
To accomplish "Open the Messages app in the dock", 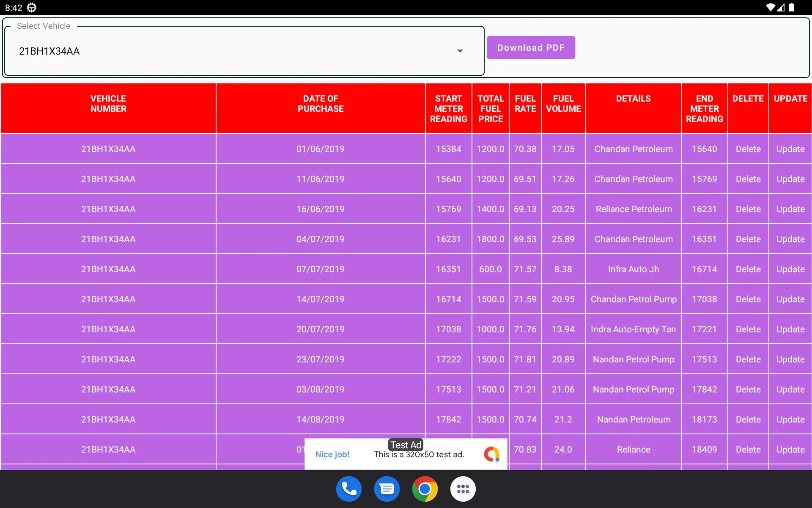I will click(387, 489).
